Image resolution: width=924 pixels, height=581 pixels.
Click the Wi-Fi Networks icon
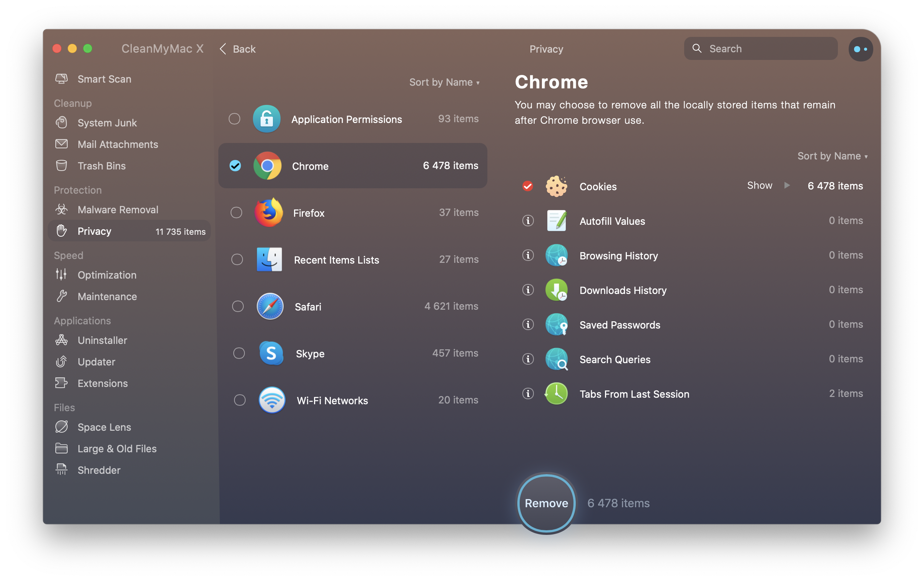click(x=272, y=400)
